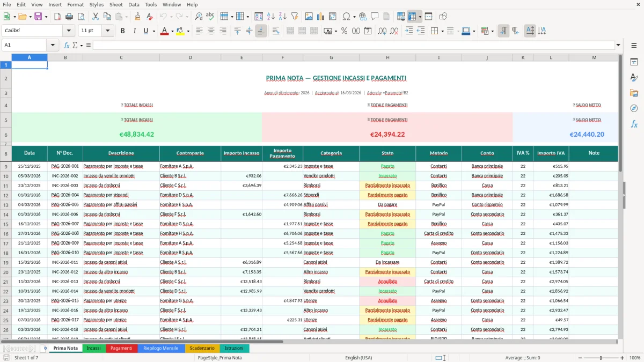Increase Indent icon

click(x=409, y=31)
